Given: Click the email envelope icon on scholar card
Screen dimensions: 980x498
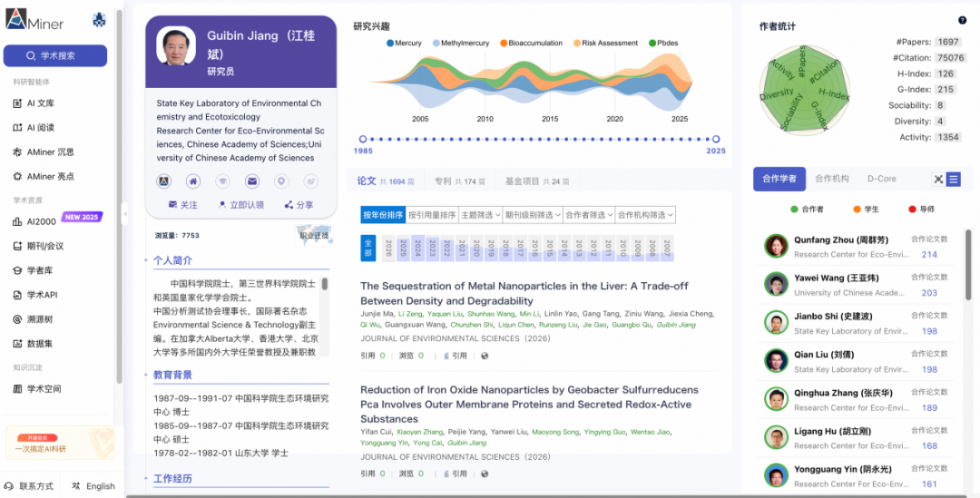Looking at the screenshot, I should 252,181.
